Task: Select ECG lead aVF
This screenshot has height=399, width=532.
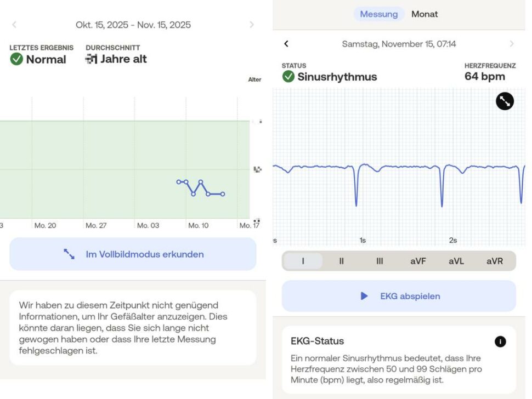Action: tap(418, 261)
